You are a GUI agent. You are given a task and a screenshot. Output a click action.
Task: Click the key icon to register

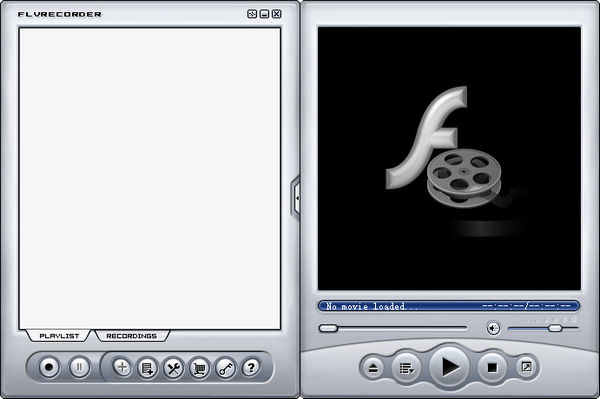click(225, 368)
